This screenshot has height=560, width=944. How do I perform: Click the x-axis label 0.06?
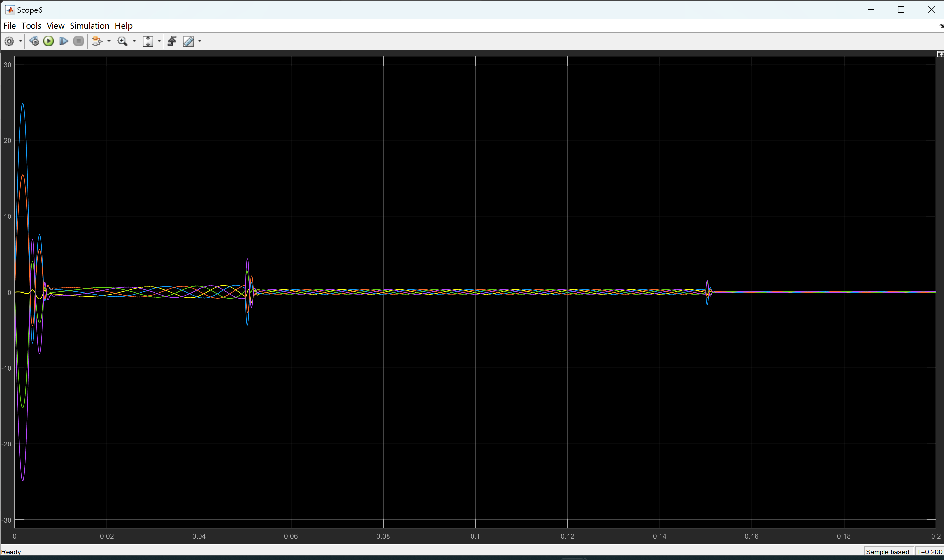tap(291, 536)
